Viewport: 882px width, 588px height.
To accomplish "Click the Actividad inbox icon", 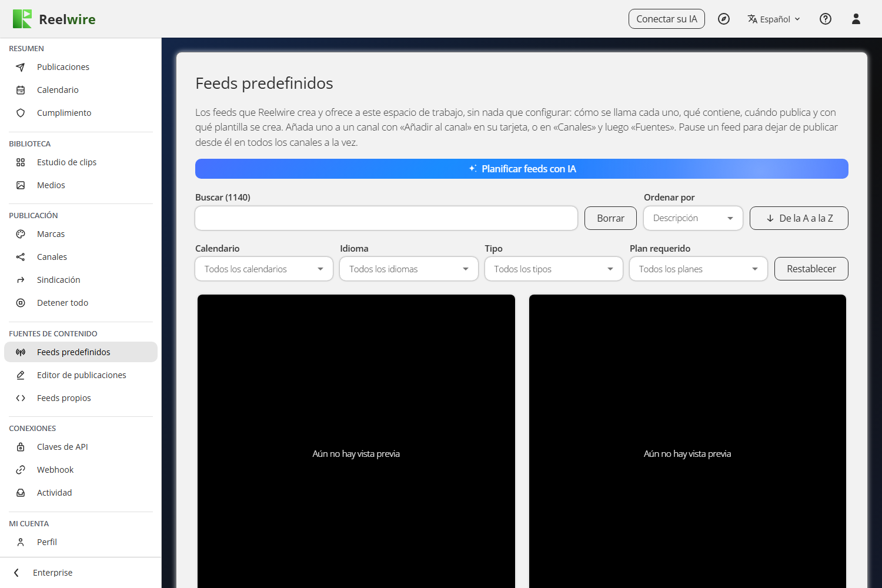I will 21,493.
